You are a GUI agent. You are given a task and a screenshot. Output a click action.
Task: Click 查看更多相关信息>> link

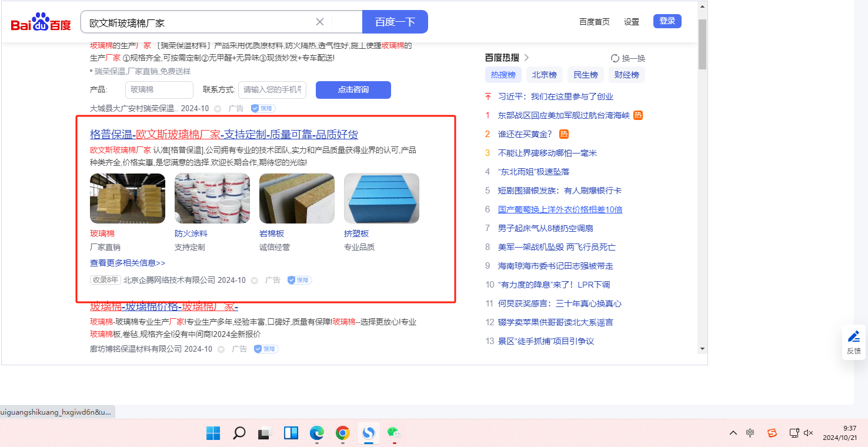click(x=128, y=263)
